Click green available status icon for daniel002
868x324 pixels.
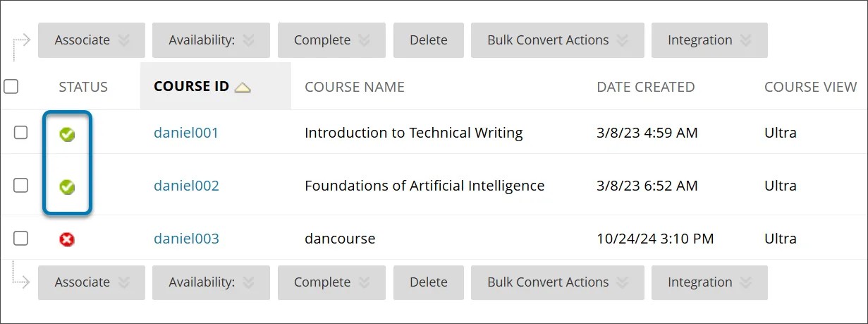(x=67, y=187)
